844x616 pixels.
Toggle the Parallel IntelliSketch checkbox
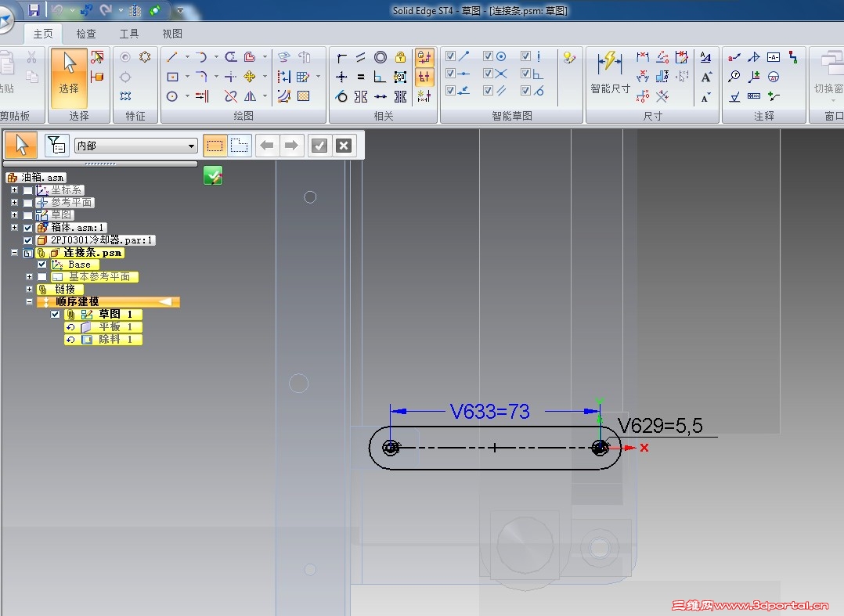click(488, 90)
